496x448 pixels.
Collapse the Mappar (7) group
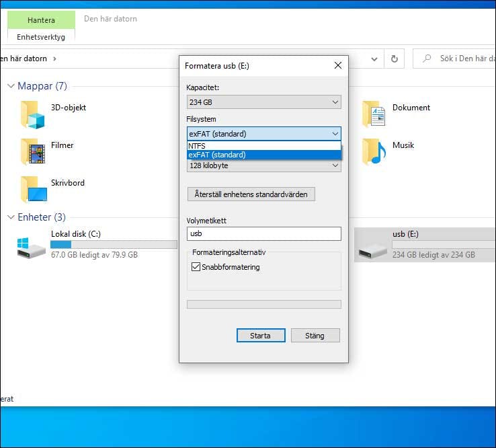[11, 86]
